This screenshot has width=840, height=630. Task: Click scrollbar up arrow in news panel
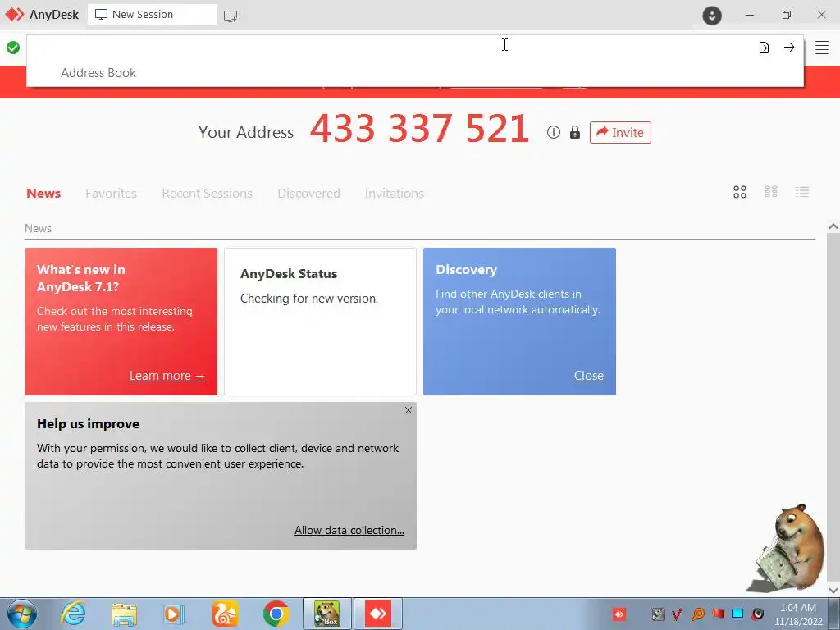833,226
